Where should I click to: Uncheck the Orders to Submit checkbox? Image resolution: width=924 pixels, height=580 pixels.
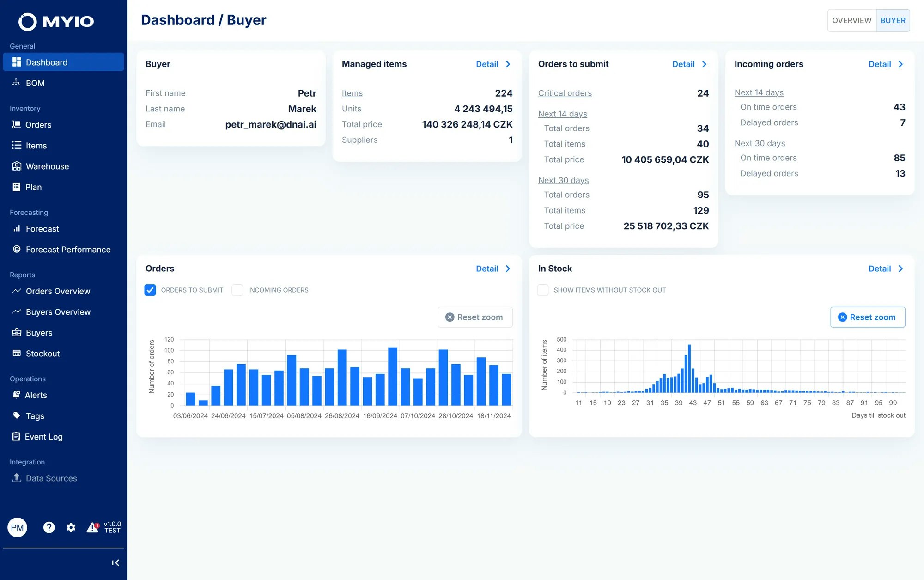(150, 290)
